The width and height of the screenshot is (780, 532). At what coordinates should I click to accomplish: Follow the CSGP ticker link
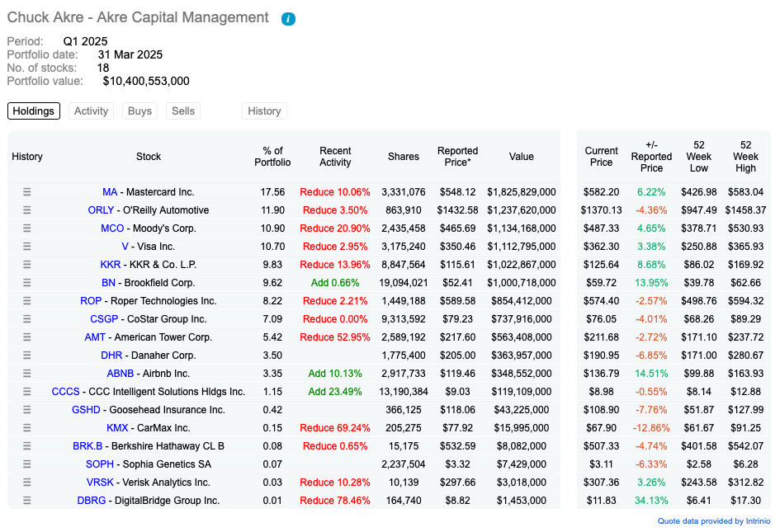coord(104,319)
